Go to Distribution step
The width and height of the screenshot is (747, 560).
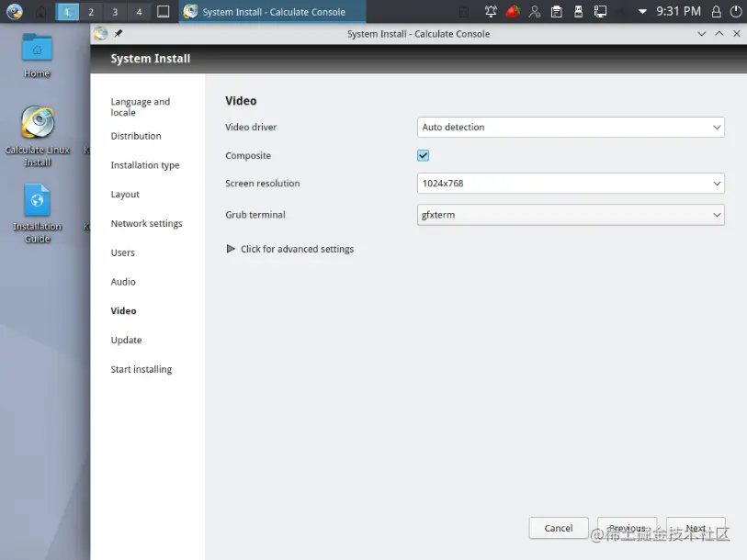tap(136, 136)
